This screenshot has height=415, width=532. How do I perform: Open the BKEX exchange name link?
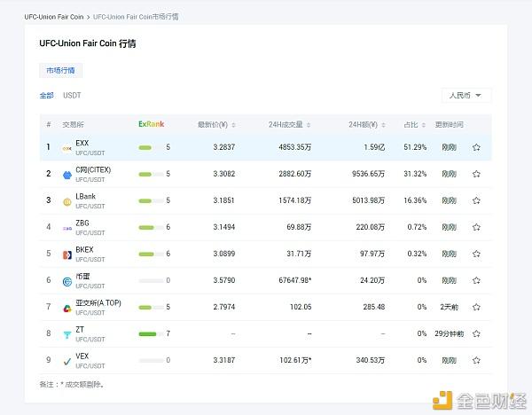coord(84,250)
